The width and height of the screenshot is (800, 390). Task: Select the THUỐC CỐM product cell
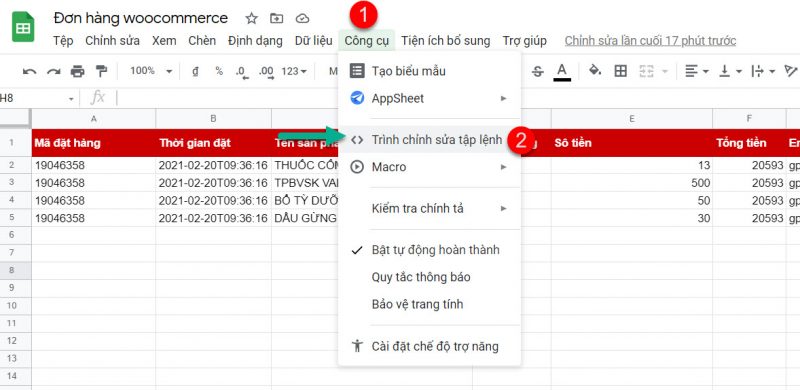point(305,165)
